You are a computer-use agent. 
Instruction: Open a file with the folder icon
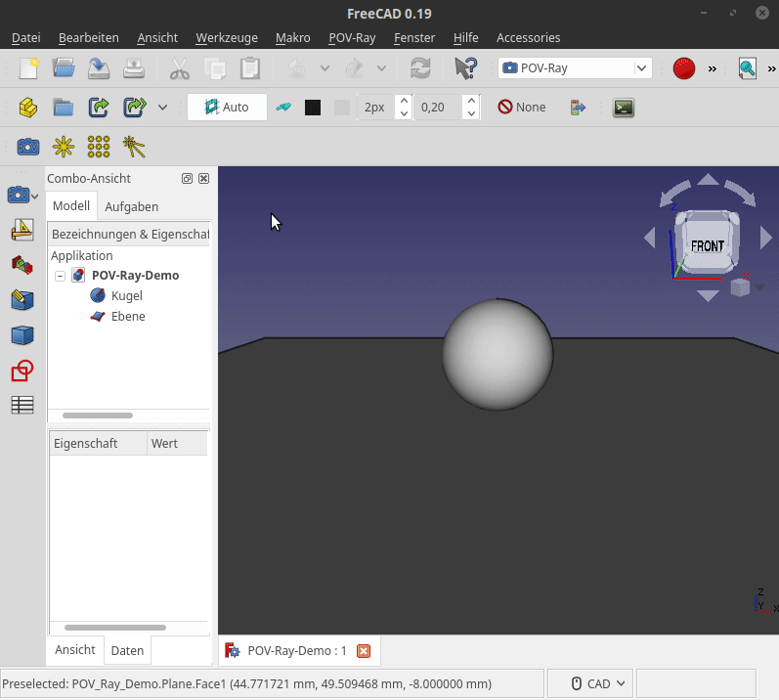coord(64,68)
